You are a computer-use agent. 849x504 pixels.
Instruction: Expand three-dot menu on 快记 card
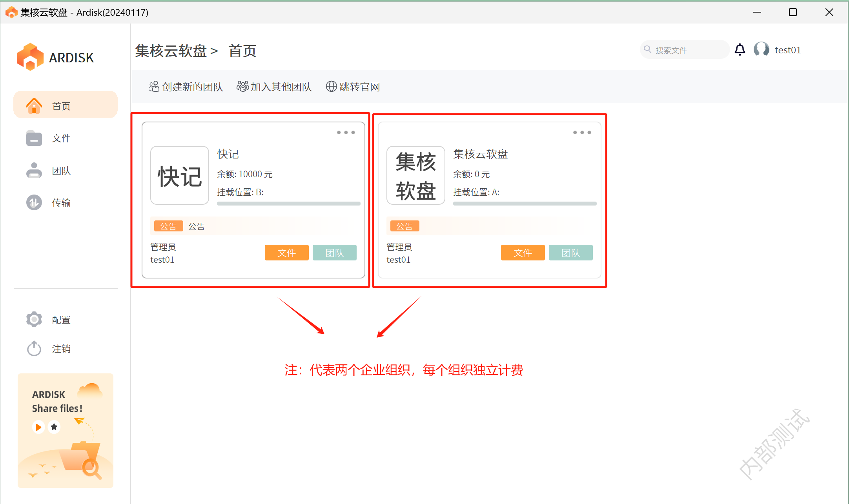pos(346,133)
